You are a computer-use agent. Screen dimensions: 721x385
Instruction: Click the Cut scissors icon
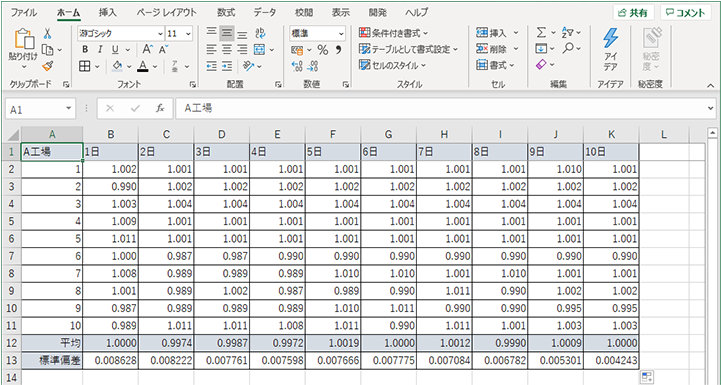coord(47,34)
